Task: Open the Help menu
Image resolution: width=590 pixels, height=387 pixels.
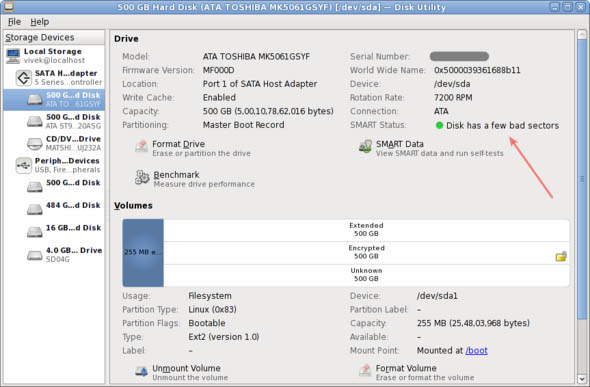Action: pos(40,22)
